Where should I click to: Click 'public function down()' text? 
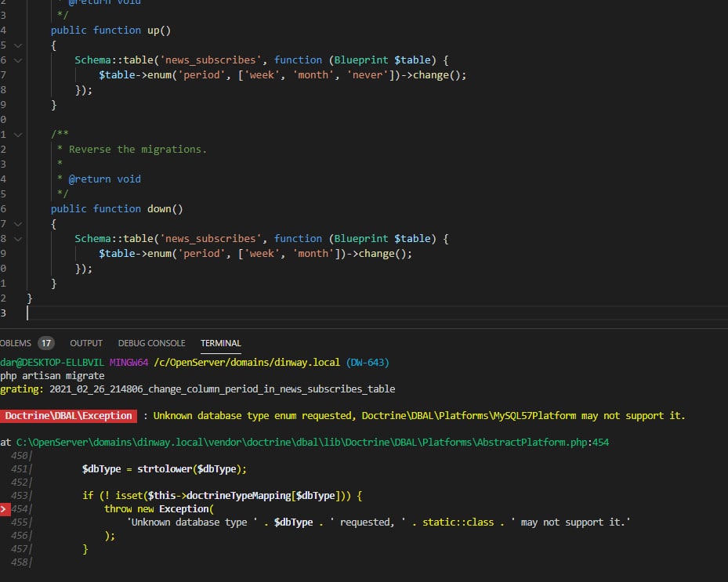tap(117, 209)
